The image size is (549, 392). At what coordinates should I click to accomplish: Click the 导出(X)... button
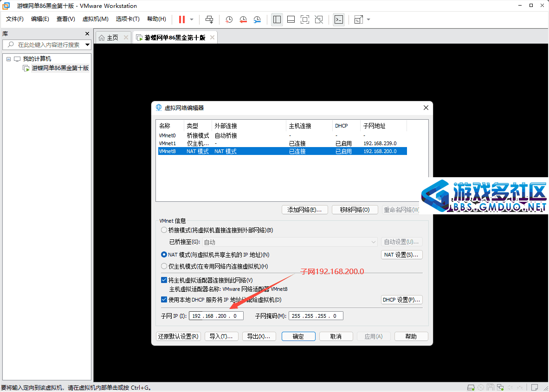click(259, 336)
